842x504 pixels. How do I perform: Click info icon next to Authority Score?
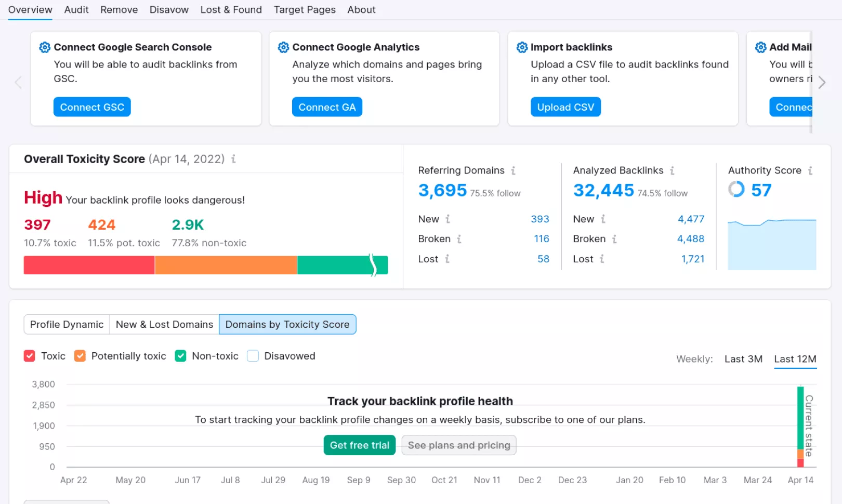click(x=810, y=170)
